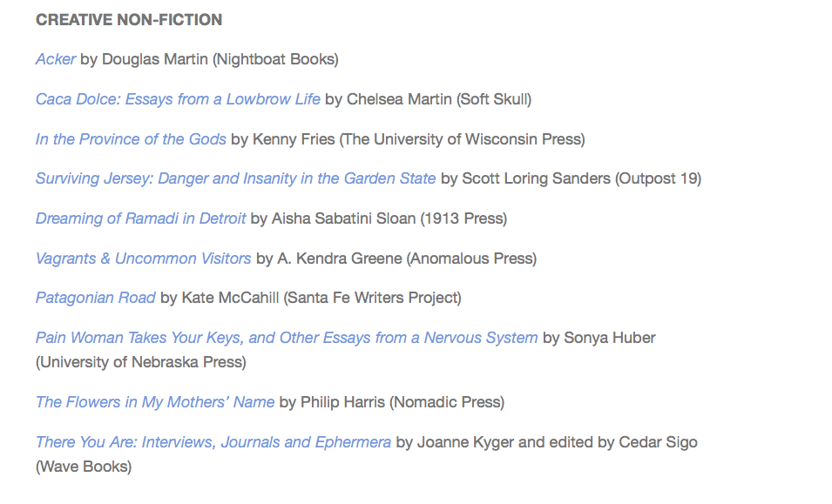The image size is (832, 504).
Task: Select Vagrants & Uncommon Visitors link
Action: [143, 259]
